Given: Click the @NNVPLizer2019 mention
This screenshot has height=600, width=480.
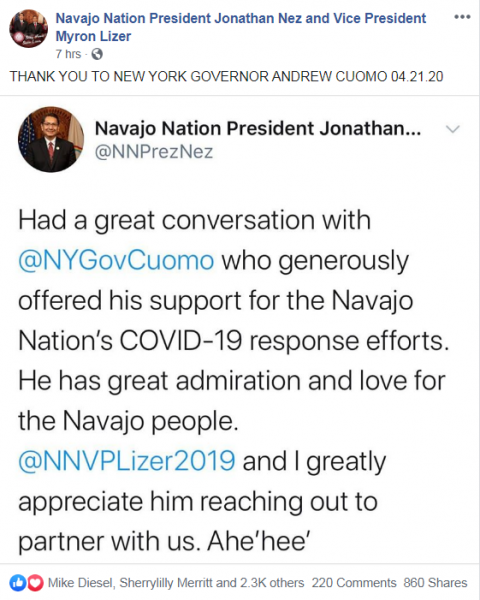Looking at the screenshot, I should [x=127, y=461].
